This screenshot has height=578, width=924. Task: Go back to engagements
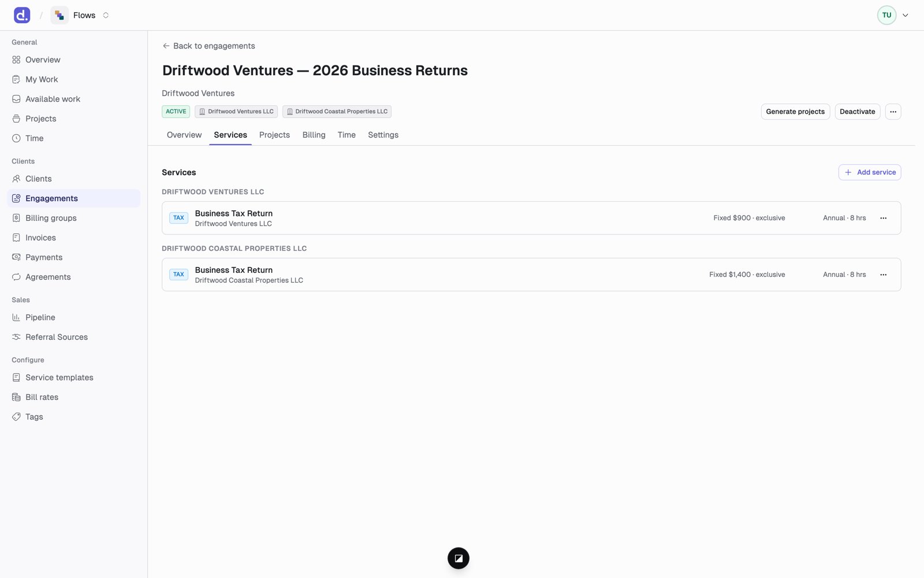(208, 46)
